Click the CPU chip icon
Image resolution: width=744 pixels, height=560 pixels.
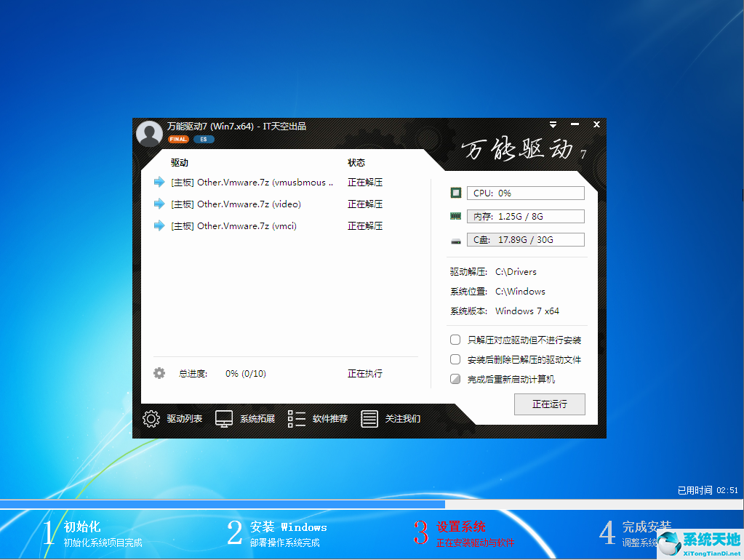click(455, 193)
